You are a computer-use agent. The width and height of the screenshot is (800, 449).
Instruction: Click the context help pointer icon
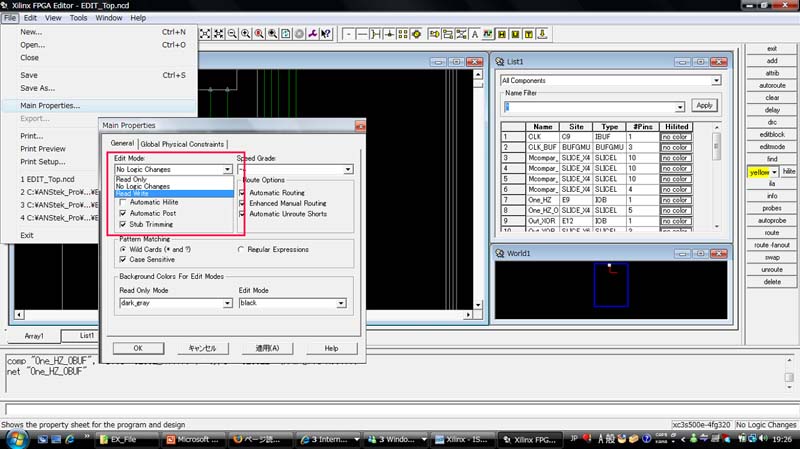point(326,34)
